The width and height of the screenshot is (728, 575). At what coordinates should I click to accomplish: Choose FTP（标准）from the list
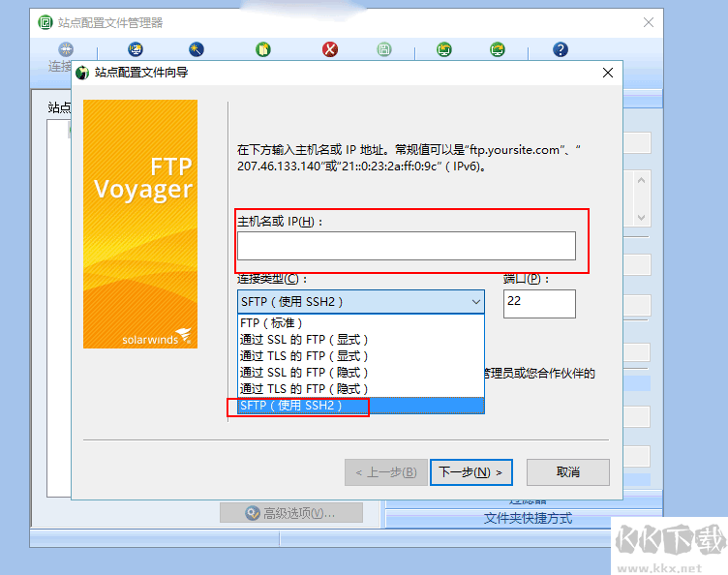click(361, 322)
